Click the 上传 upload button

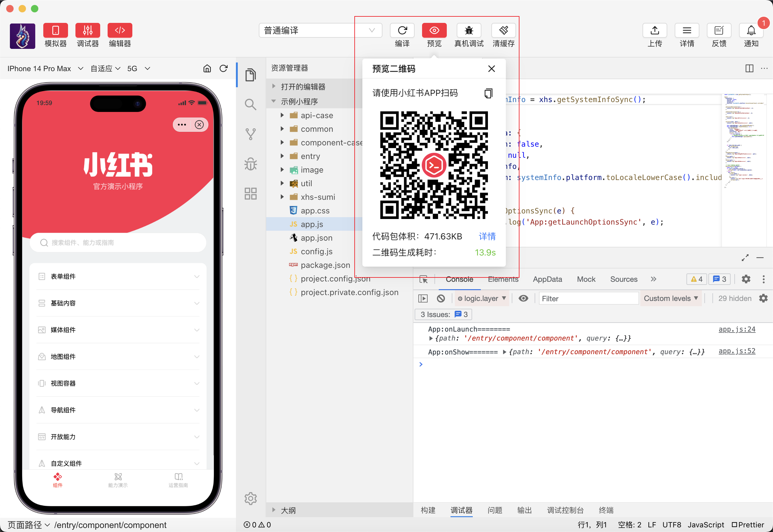point(655,31)
